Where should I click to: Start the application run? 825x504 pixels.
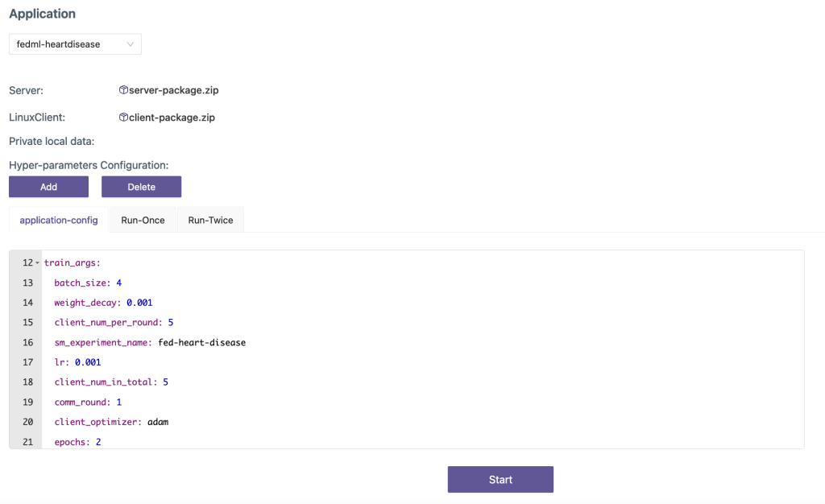pyautogui.click(x=500, y=479)
